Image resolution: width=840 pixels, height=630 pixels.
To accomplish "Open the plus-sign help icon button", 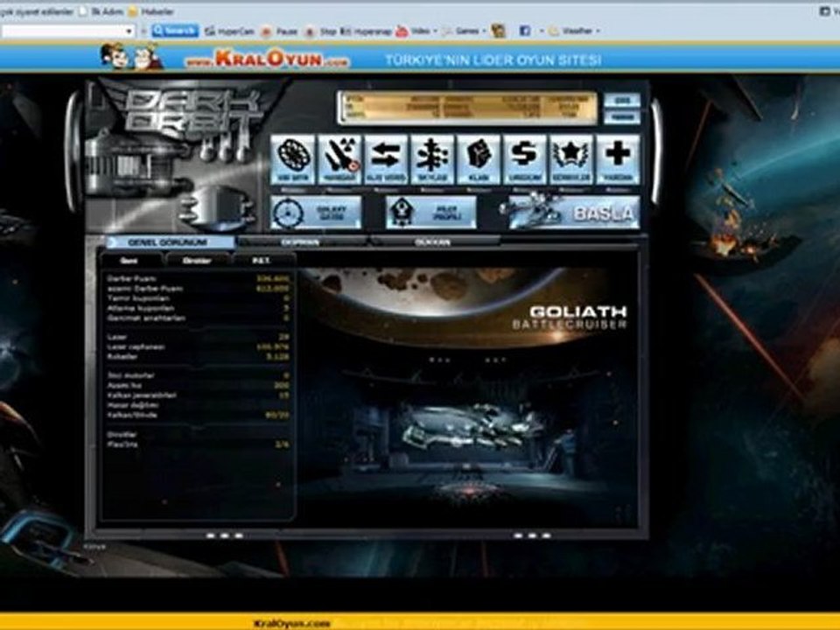I will pos(618,159).
